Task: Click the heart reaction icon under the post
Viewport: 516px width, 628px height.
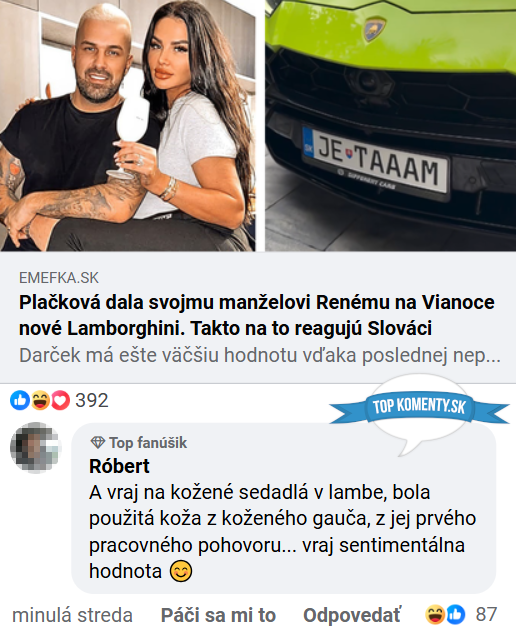Action: pos(60,400)
